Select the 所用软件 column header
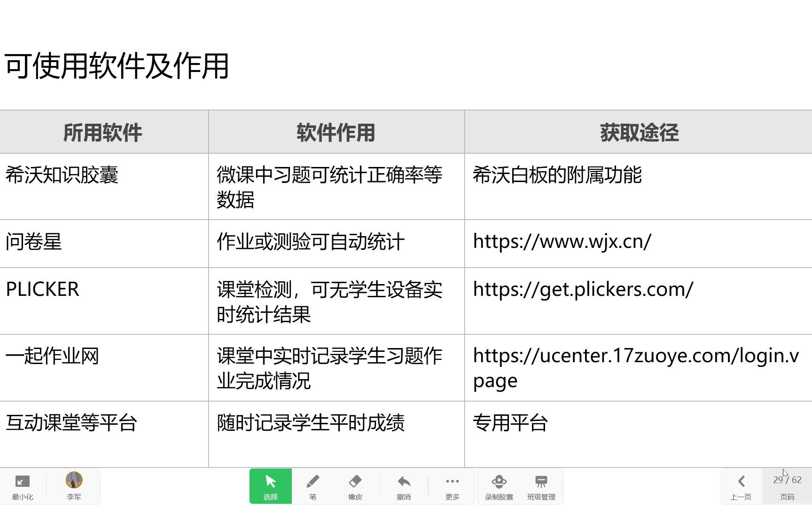The image size is (812, 508). tap(104, 132)
